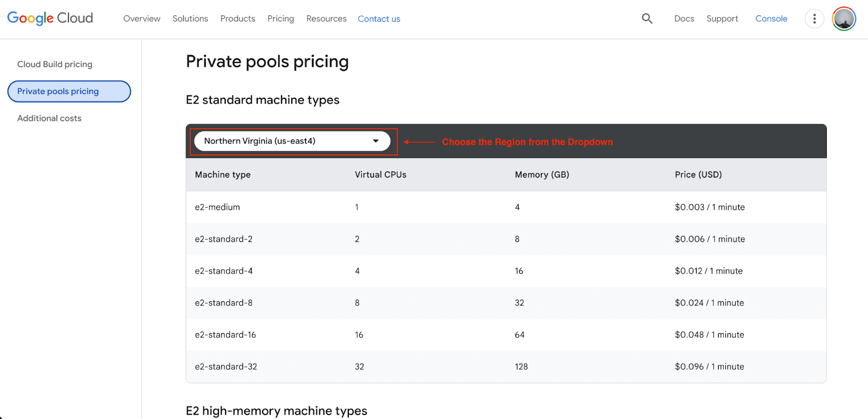
Task: Open the Console link
Action: tap(771, 18)
